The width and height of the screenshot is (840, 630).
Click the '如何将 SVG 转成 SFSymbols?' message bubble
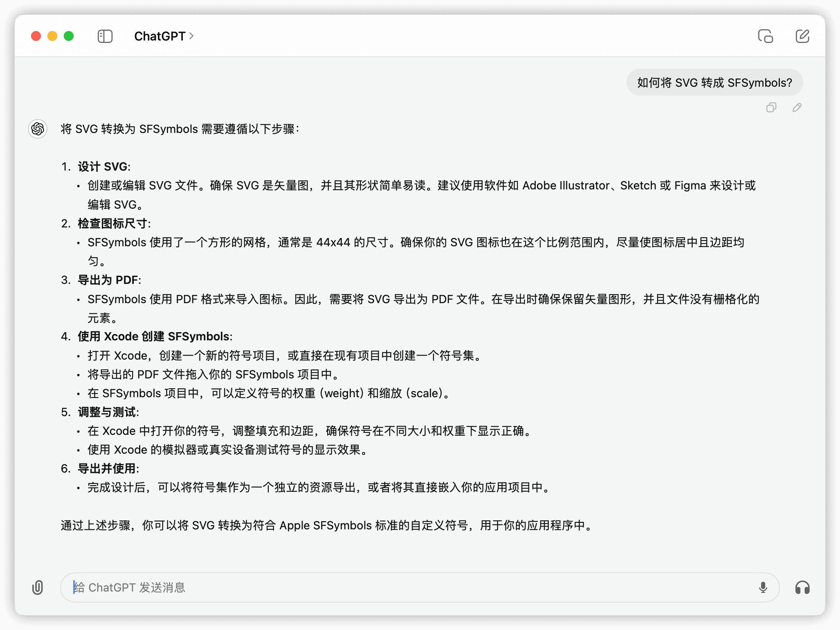[714, 83]
